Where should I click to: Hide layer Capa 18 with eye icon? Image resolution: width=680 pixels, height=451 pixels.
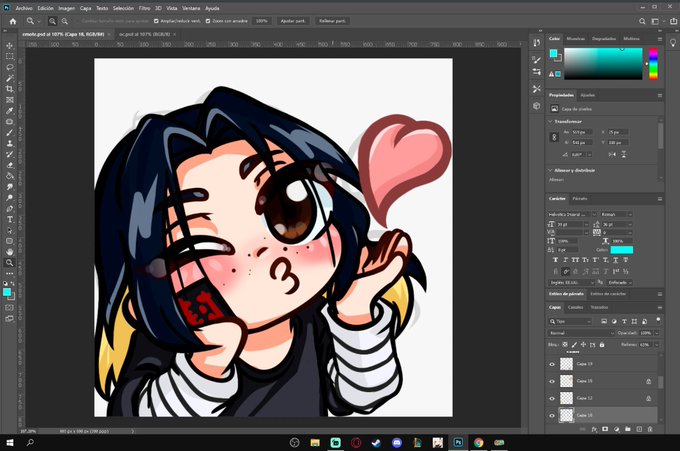(x=552, y=415)
